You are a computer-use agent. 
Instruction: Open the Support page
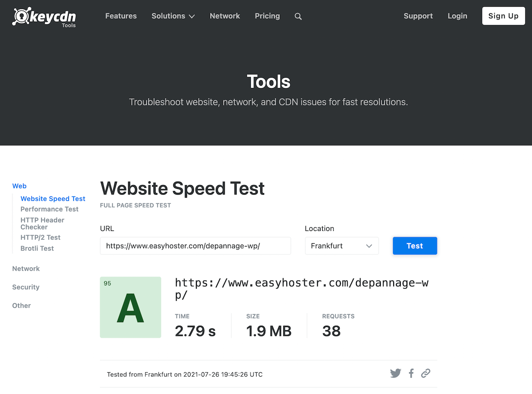coord(418,16)
